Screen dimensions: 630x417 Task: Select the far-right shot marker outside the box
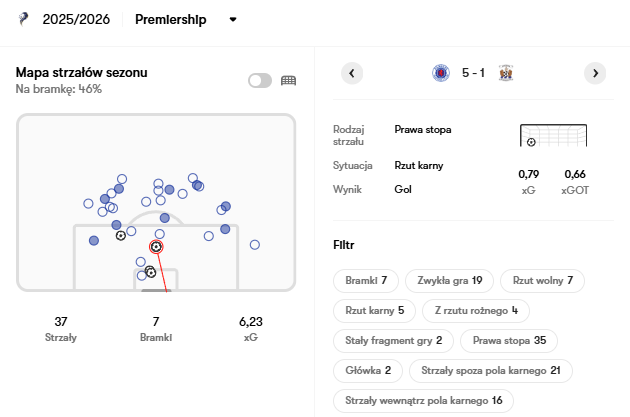coord(255,245)
